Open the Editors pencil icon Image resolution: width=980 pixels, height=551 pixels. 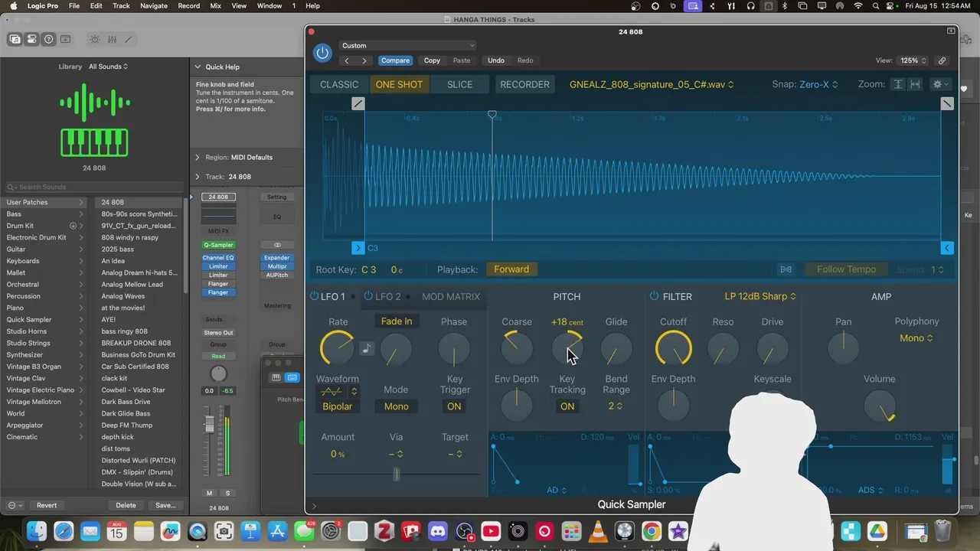tap(128, 39)
